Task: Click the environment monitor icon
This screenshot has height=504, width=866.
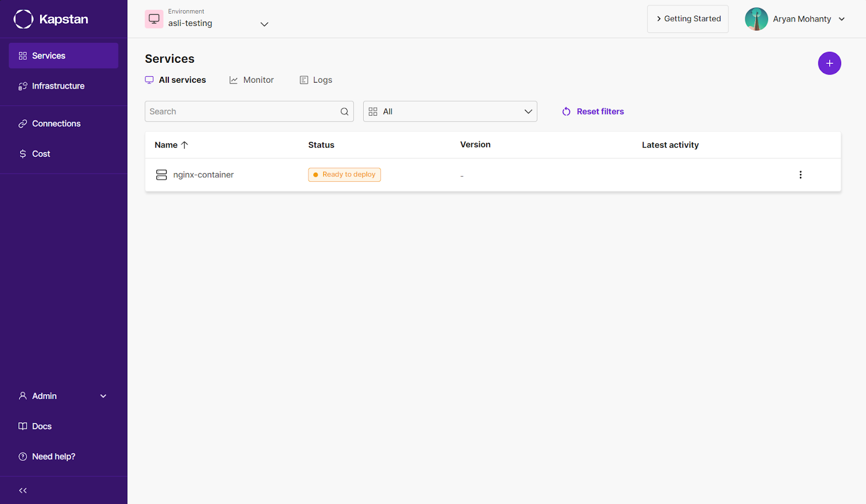Action: pos(154,19)
